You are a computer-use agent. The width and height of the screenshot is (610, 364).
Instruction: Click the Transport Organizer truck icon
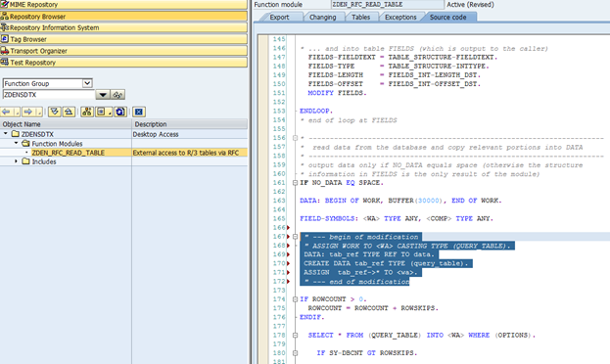click(5, 51)
